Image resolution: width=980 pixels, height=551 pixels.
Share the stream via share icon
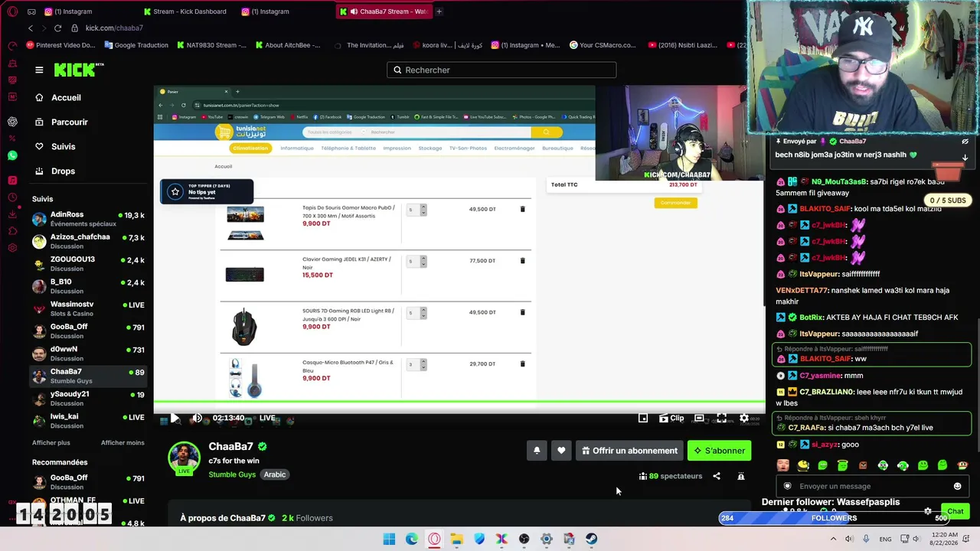pyautogui.click(x=717, y=476)
